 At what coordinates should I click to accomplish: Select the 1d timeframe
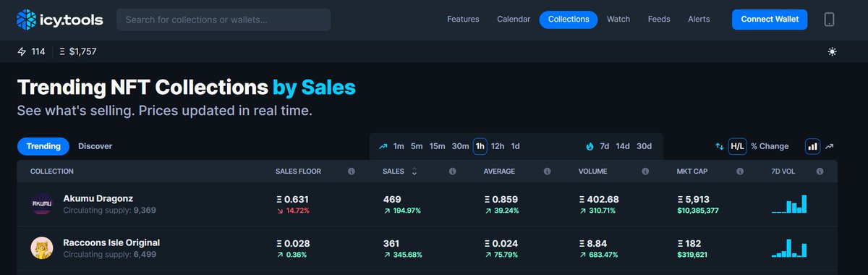pos(516,146)
